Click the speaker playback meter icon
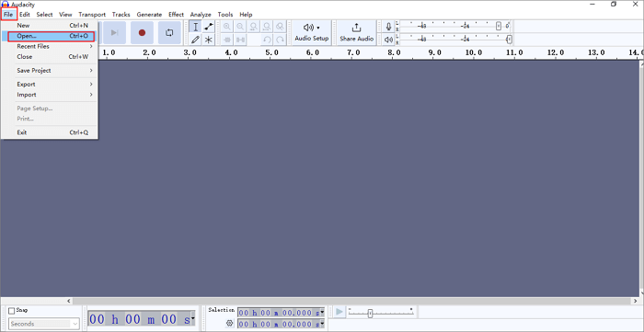 [388, 40]
